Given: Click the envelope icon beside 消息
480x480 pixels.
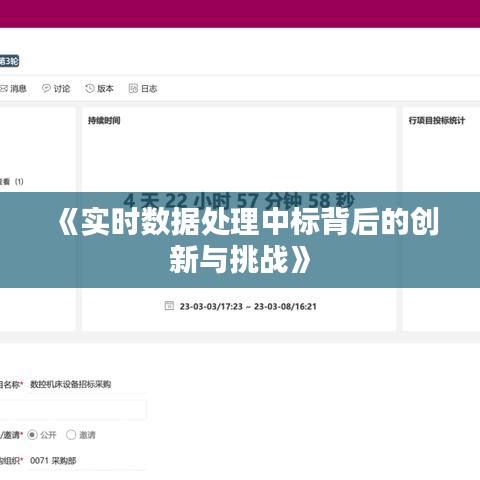Looking at the screenshot, I should [3, 89].
